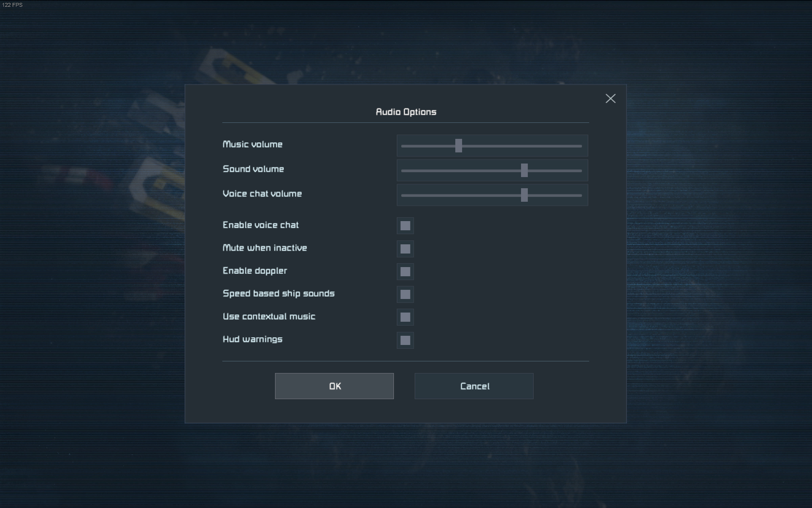Click far left end of Voice chat volume track
This screenshot has width=812, height=508.
[x=403, y=195]
